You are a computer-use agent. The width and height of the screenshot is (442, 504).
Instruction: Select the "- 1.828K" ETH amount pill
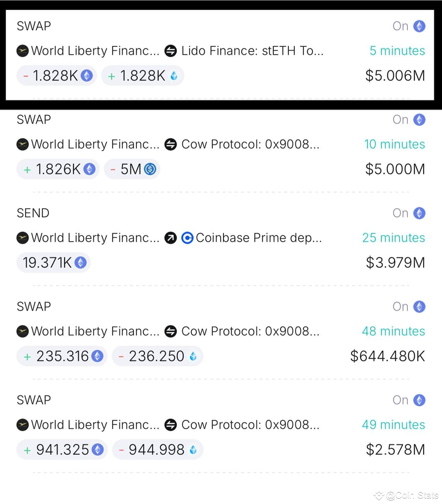57,76
